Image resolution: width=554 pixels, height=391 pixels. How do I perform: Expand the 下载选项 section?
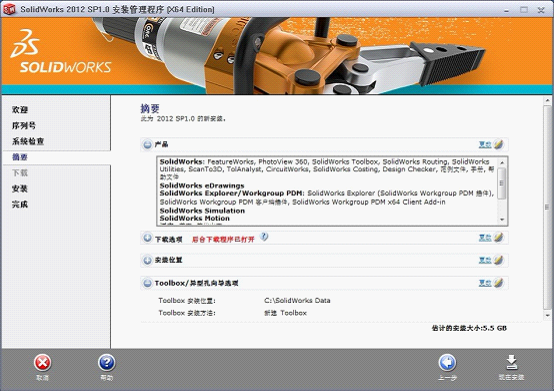[x=147, y=238]
